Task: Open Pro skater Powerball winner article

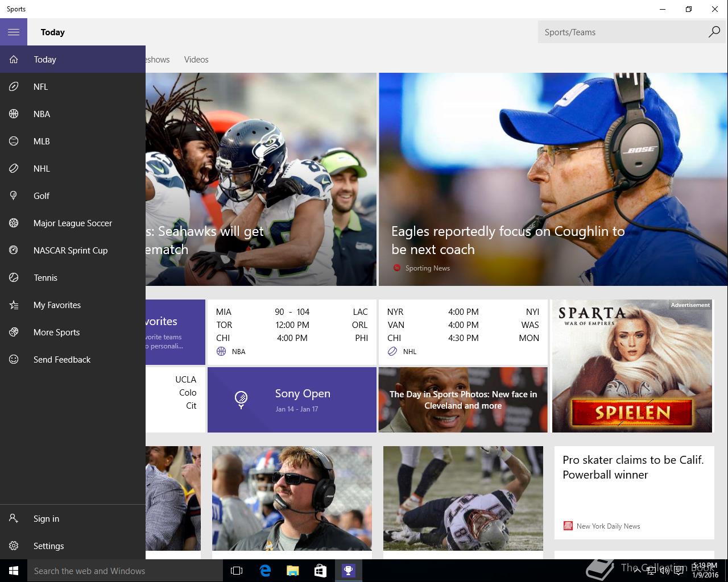Action: [x=634, y=492]
